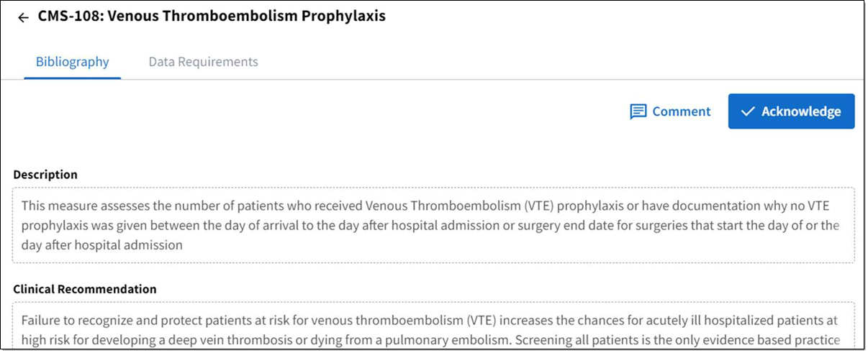Open the Data Requirements tab

coord(203,62)
